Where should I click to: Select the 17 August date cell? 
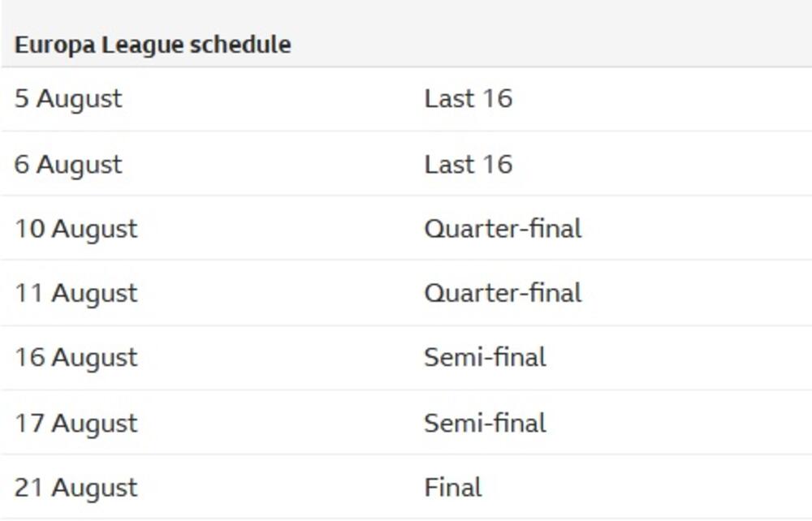[x=76, y=423]
